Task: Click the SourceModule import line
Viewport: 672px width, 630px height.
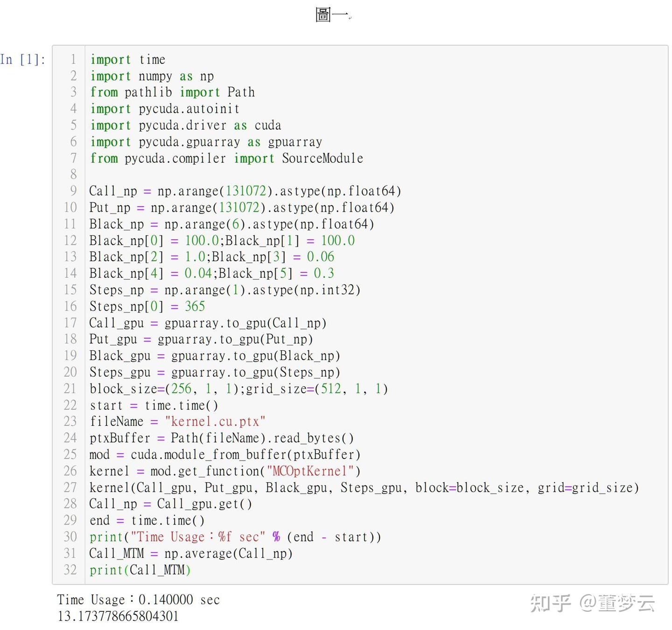Action: (x=226, y=159)
